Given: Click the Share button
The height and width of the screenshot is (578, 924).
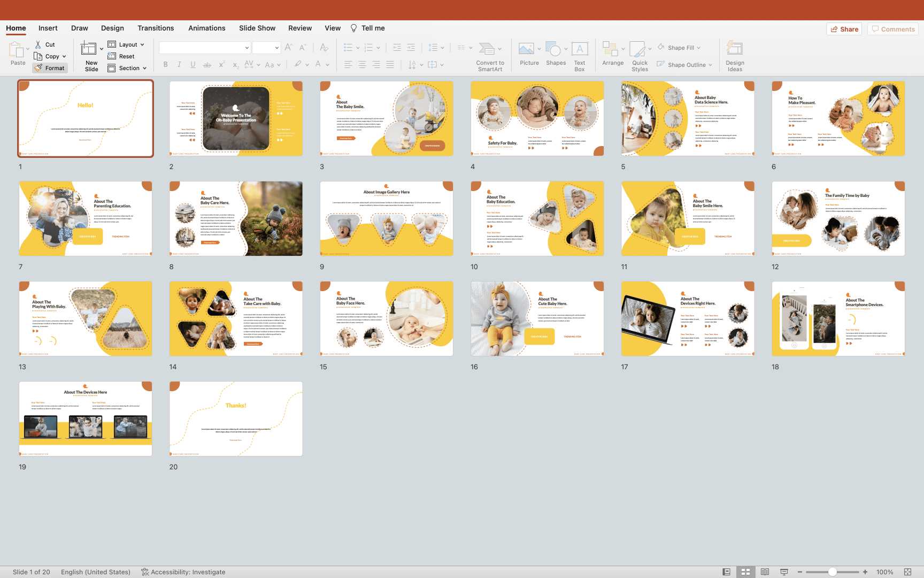Looking at the screenshot, I should pyautogui.click(x=844, y=29).
